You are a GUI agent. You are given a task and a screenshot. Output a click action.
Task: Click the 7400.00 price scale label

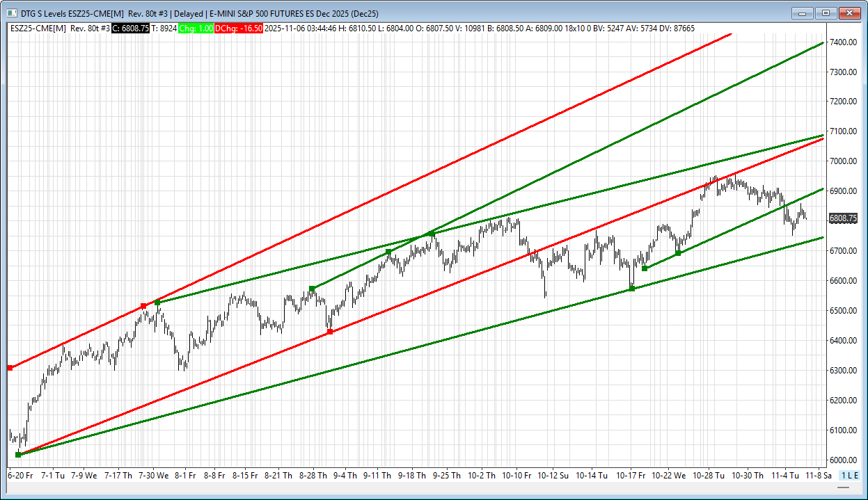[842, 42]
